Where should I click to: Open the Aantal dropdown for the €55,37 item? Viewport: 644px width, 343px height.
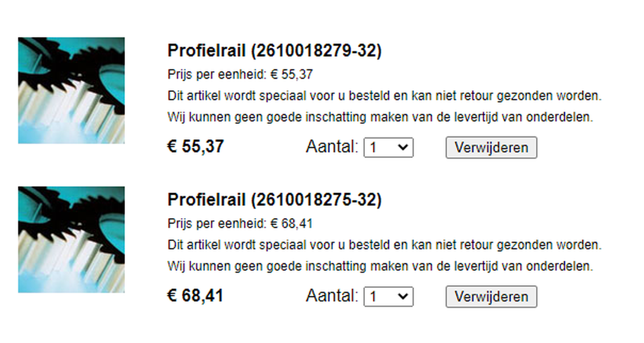click(x=389, y=147)
